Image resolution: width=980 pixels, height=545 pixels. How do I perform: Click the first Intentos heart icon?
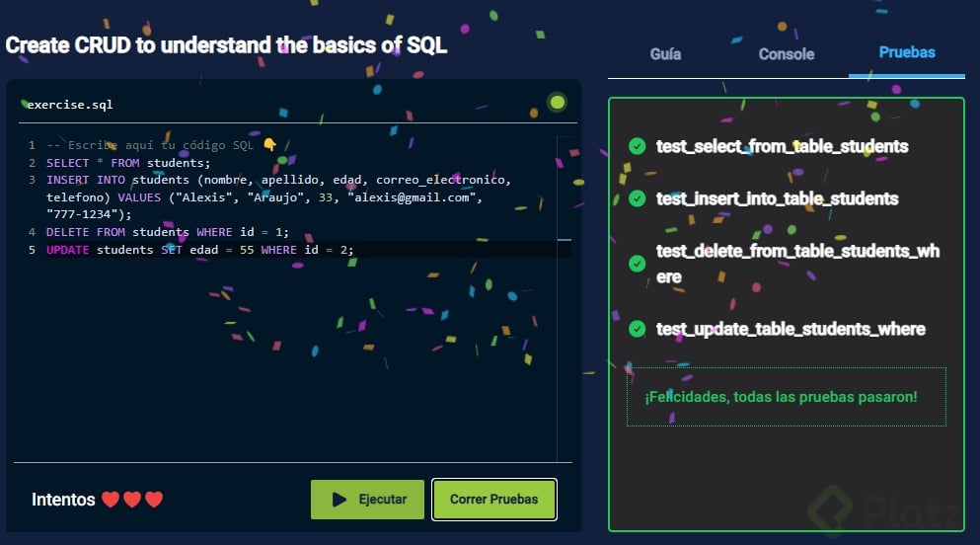[111, 500]
